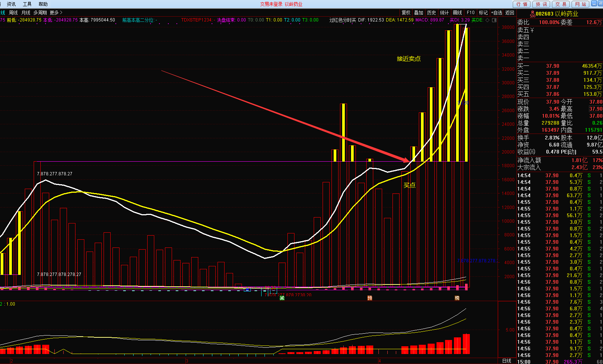The height and width of the screenshot is (364, 603).
Task: Open the 统计 statistics toolbar item
Action: click(444, 13)
